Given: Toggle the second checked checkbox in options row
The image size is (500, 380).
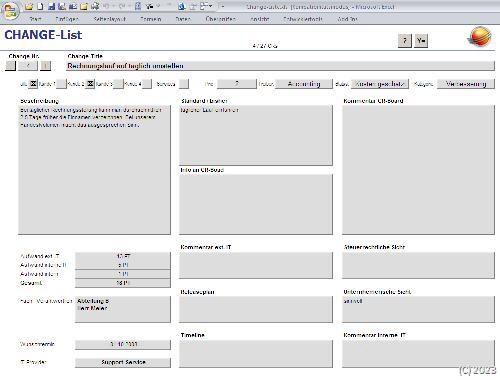Looking at the screenshot, I should (90, 84).
